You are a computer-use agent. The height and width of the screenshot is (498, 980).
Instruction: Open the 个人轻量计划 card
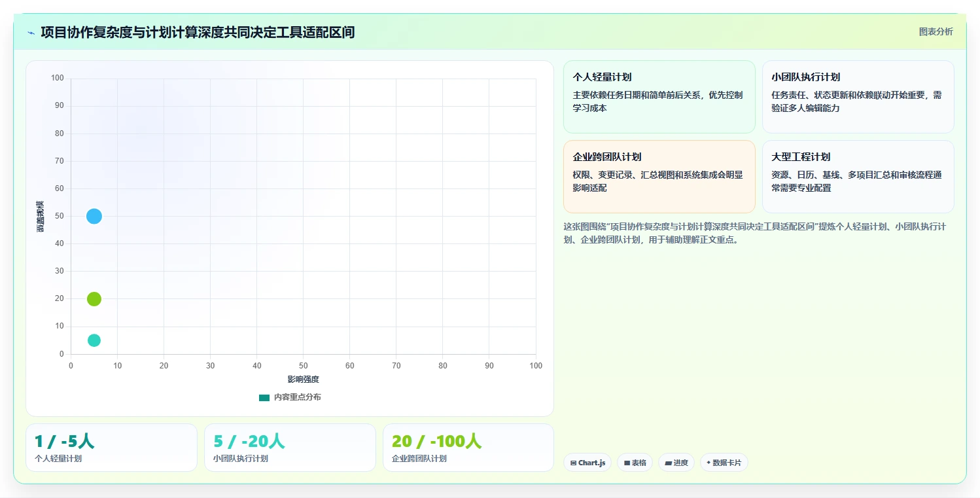pyautogui.click(x=659, y=97)
